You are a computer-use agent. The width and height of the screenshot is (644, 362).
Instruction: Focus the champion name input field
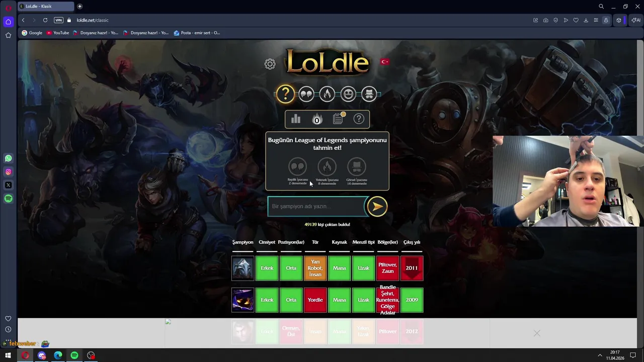317,206
